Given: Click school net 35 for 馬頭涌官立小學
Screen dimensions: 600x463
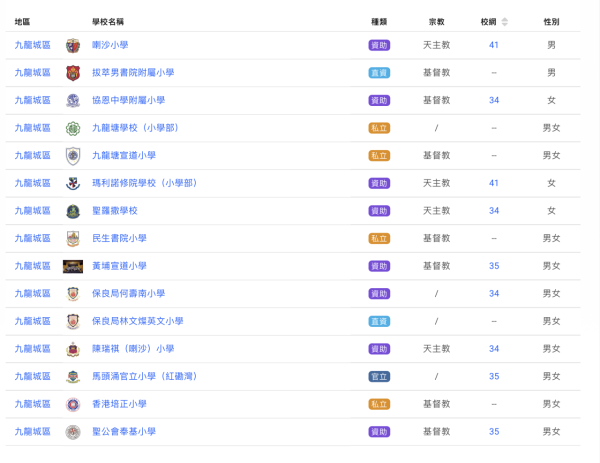Looking at the screenshot, I should click(494, 376).
